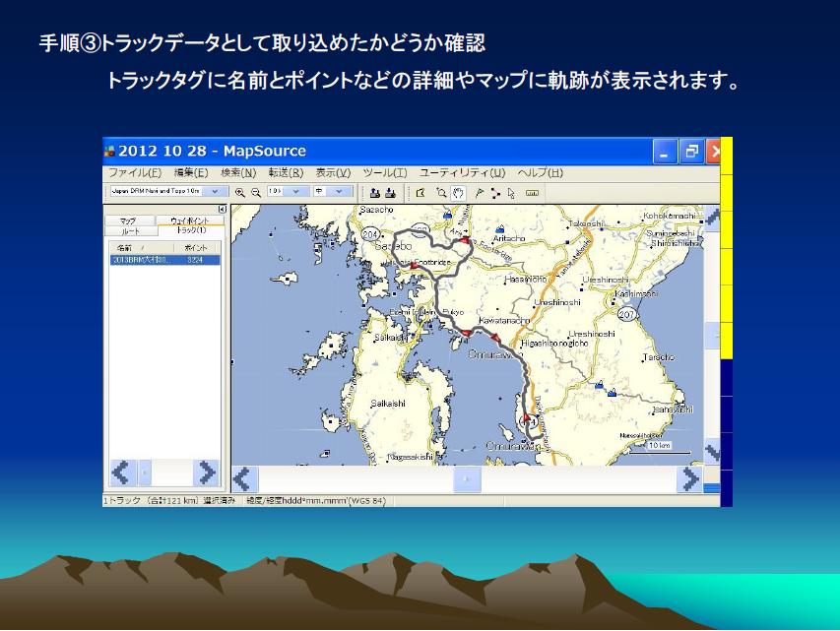This screenshot has width=840, height=631.
Task: Select the map selection tool
Action: point(420,193)
